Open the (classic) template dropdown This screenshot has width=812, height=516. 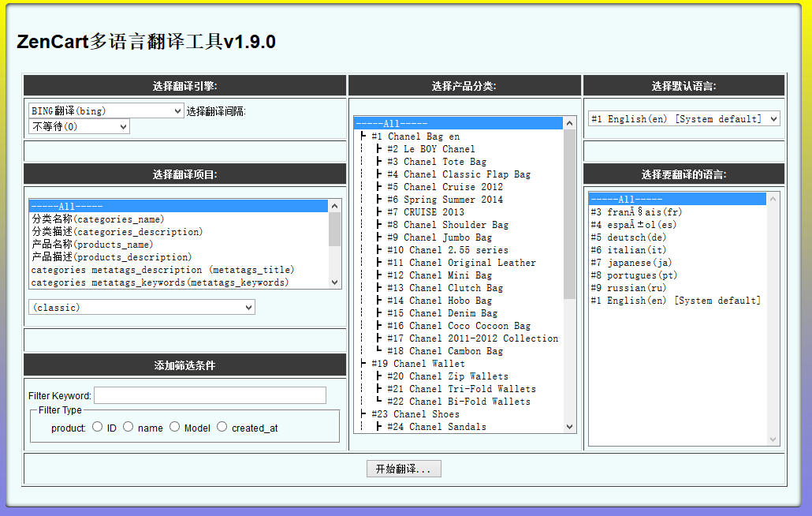(141, 307)
